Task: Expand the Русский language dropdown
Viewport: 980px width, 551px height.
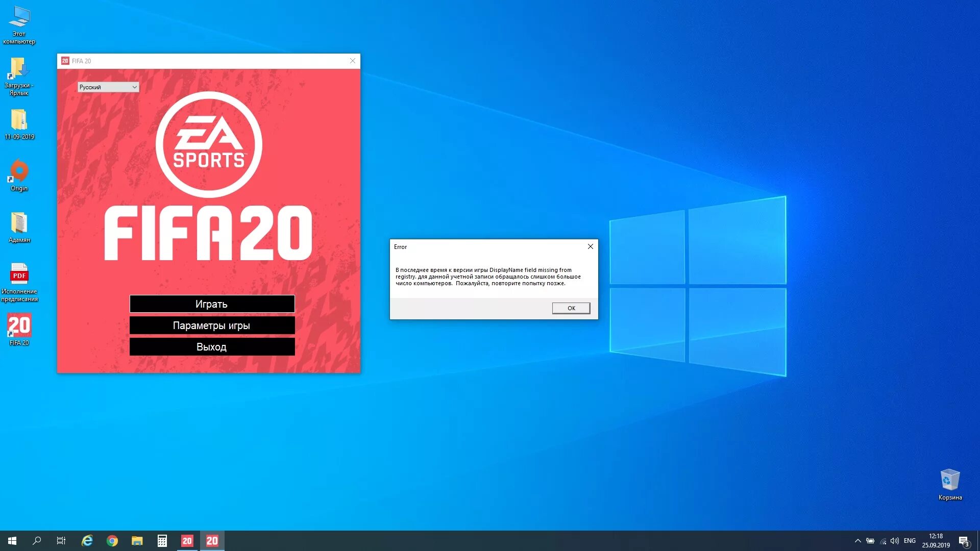Action: pos(108,87)
